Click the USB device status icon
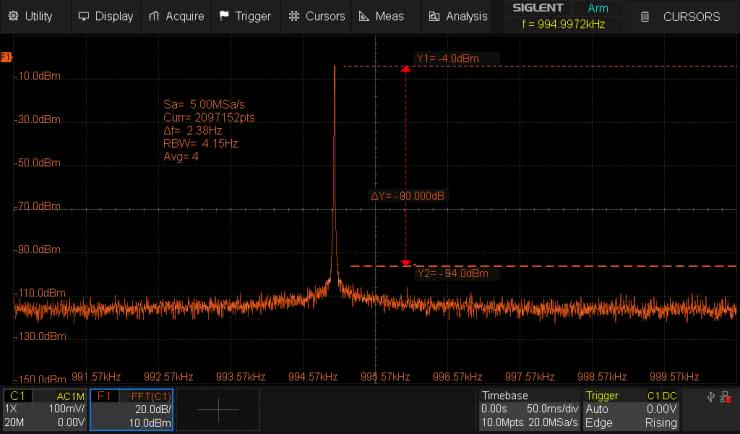 coord(710,398)
